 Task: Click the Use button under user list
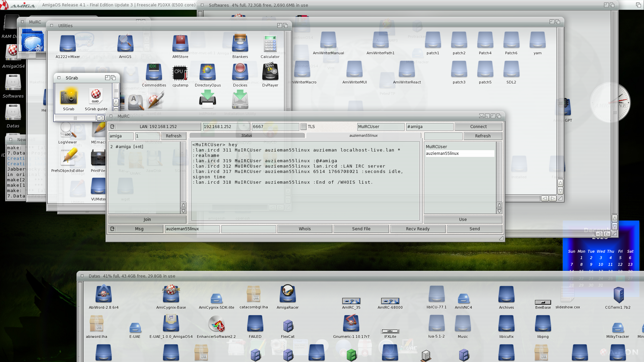point(463,220)
